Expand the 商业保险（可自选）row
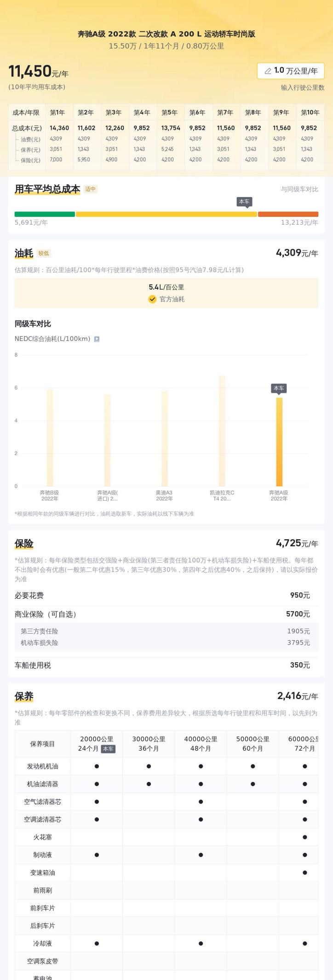Viewport: 333px width, 980px height. click(x=166, y=614)
